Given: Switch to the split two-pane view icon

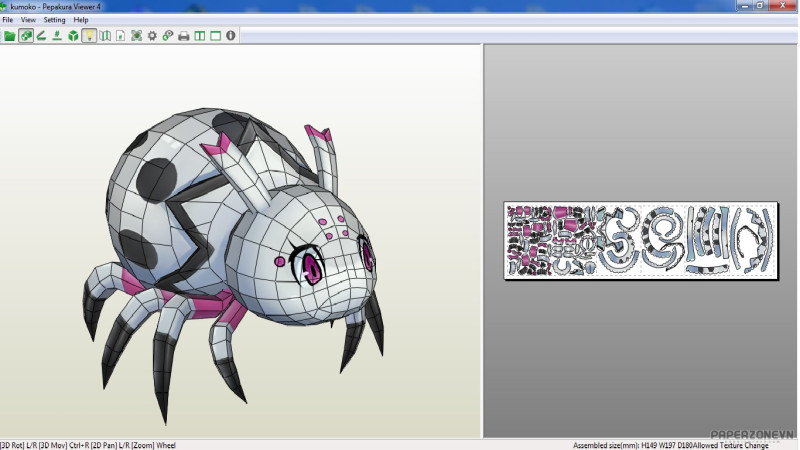Looking at the screenshot, I should coord(199,36).
